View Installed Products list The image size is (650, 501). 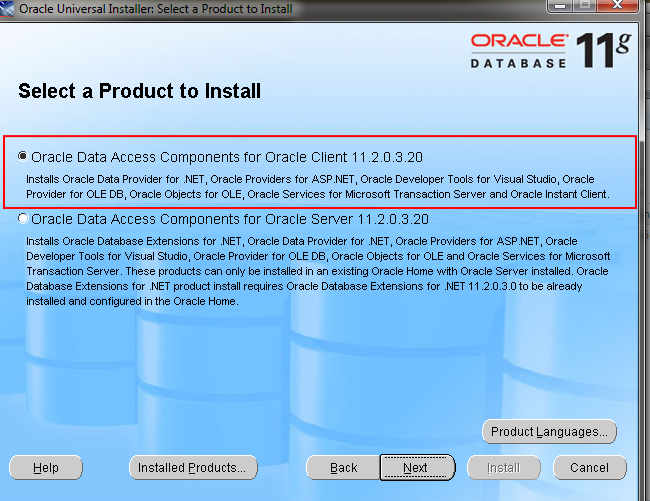point(193,467)
